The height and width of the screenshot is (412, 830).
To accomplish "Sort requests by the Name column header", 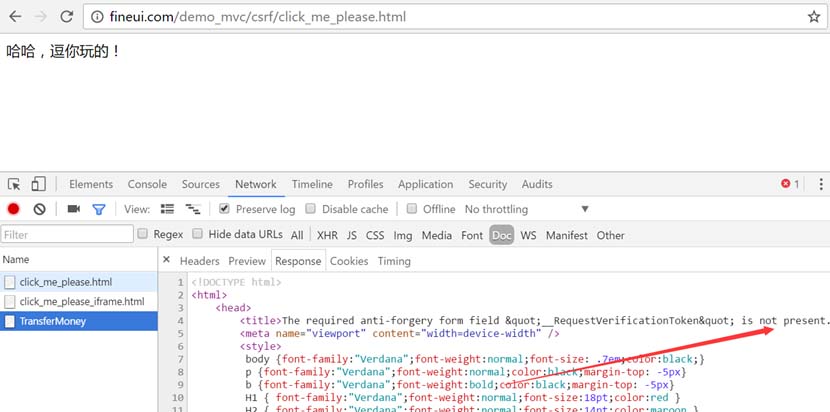I will [x=79, y=259].
